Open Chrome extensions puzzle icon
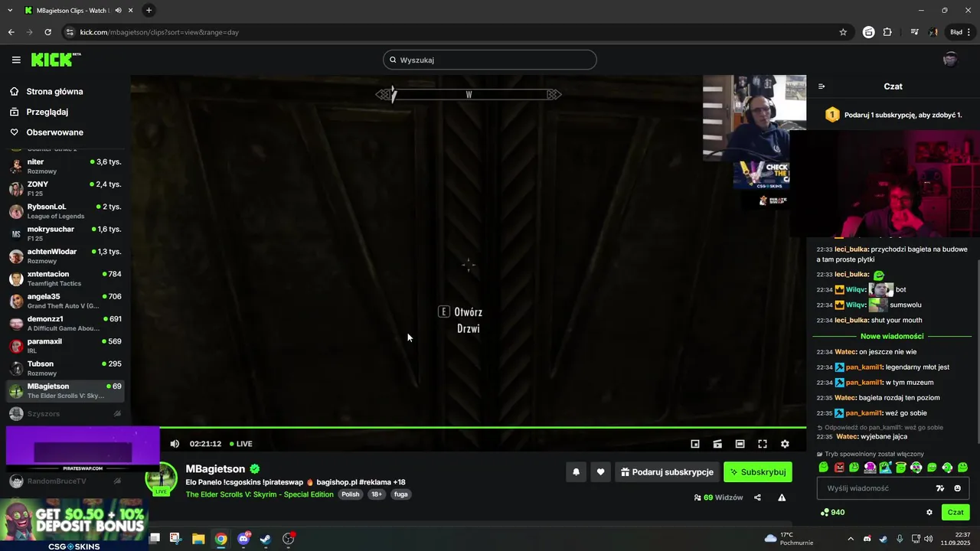Screen dimensions: 980x551 point(887,32)
